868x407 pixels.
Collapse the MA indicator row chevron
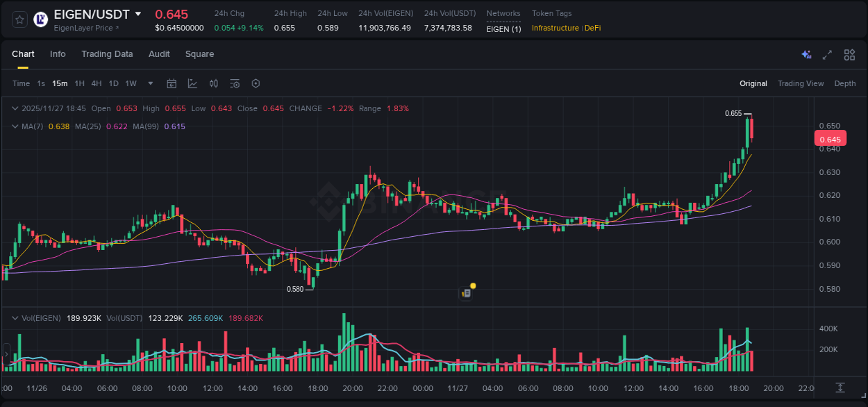point(15,126)
